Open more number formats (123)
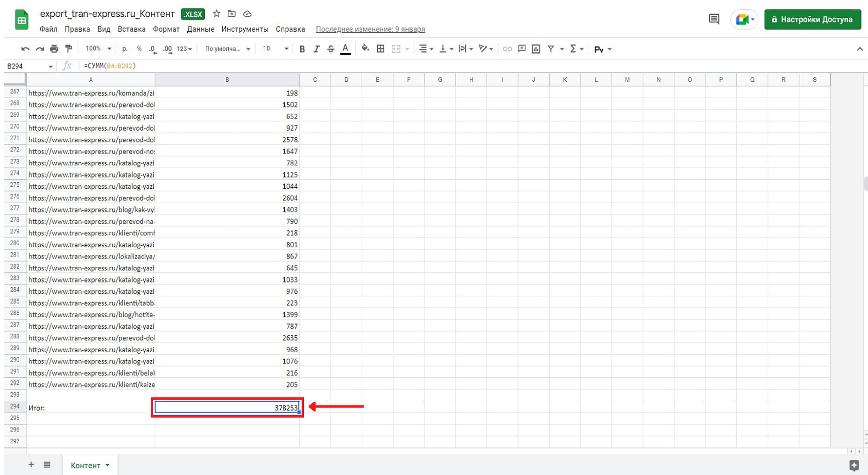Screen dimensions: 868x475 (x=184, y=49)
